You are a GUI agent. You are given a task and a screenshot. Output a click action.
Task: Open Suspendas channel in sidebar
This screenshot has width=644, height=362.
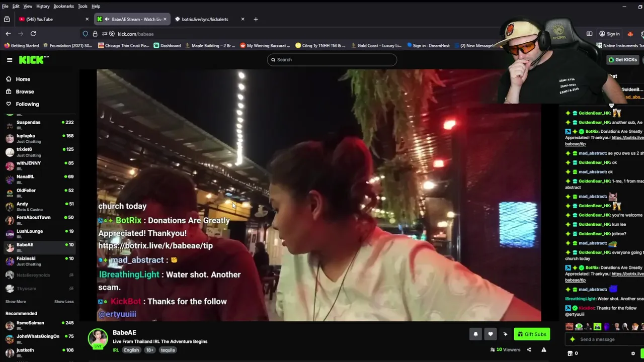coord(39,125)
